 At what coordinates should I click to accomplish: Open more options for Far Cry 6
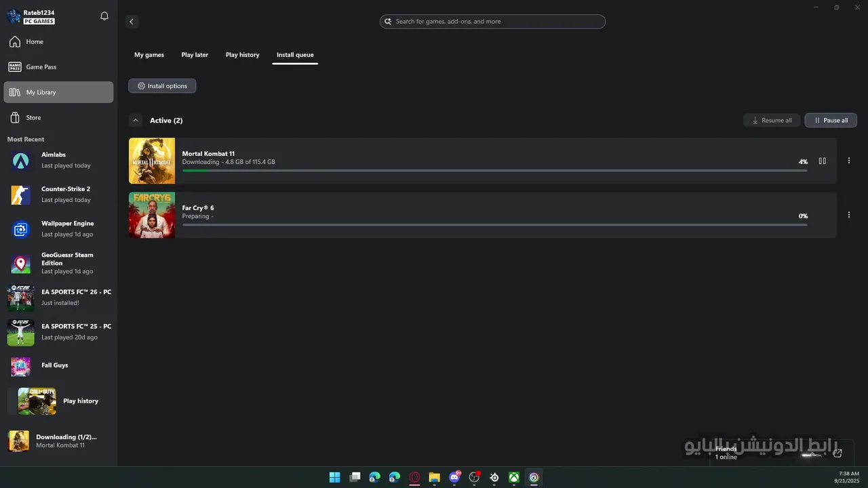point(848,215)
